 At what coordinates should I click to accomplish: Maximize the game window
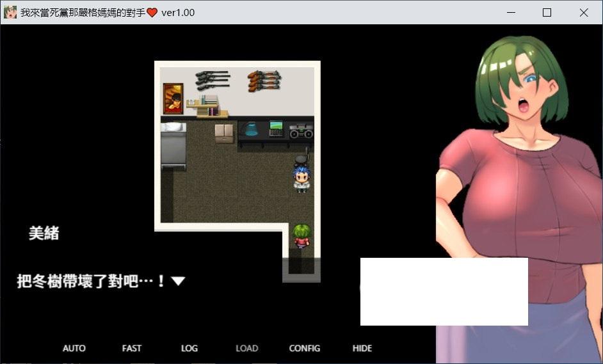[x=547, y=12]
